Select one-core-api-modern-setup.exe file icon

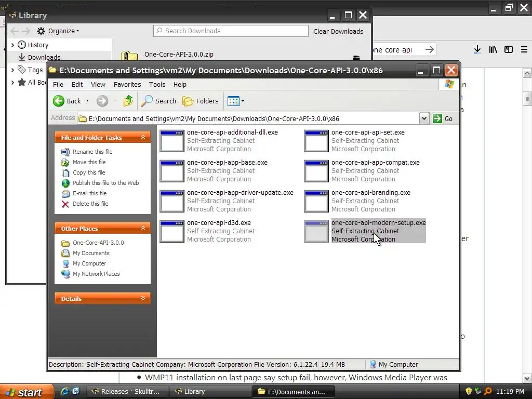click(x=316, y=231)
